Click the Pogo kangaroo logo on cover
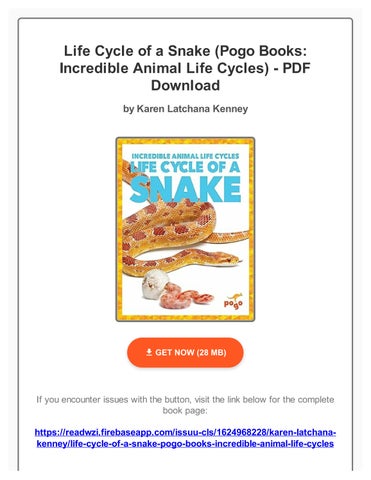Image resolution: width=371 pixels, height=480 pixels. tap(233, 301)
